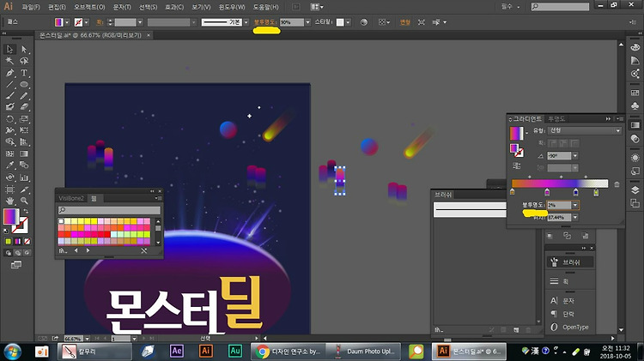Open the control bar opacity dropdown arrow
The width and height of the screenshot is (644, 361).
click(307, 22)
